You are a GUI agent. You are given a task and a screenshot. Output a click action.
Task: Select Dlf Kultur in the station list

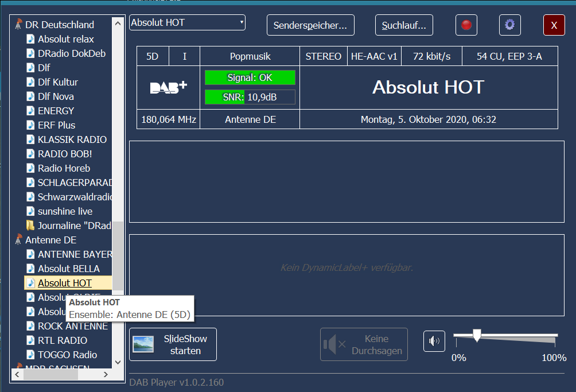pyautogui.click(x=57, y=82)
